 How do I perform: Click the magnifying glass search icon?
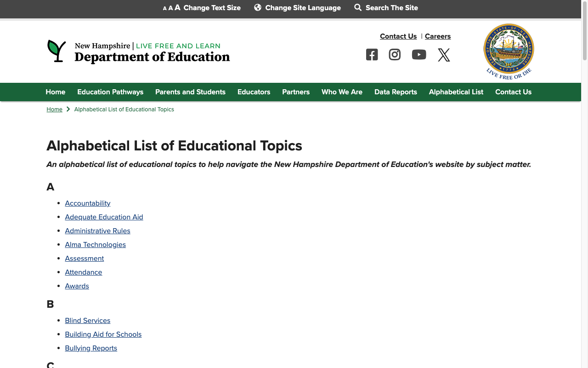tap(358, 7)
